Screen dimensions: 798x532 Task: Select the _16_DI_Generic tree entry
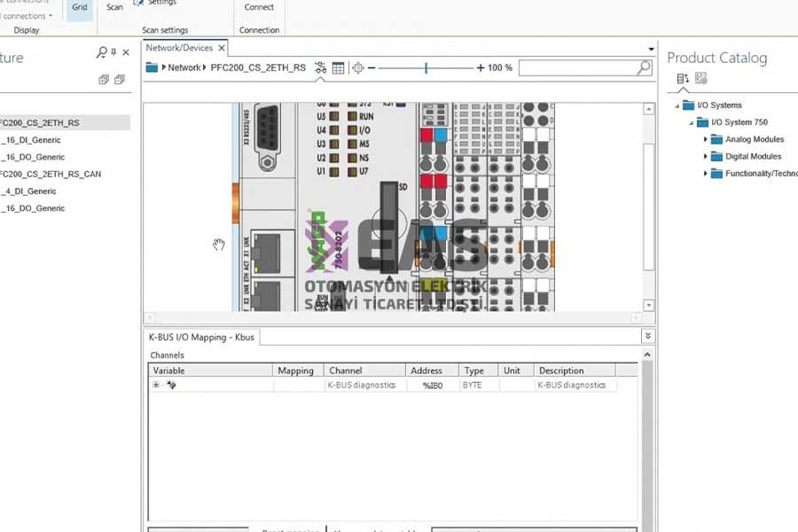[31, 140]
